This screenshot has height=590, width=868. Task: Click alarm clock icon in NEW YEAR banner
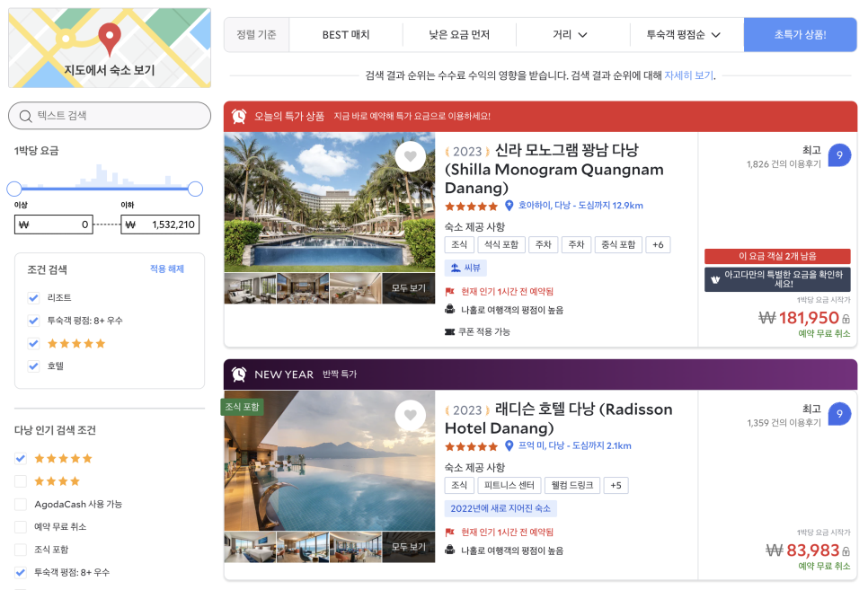coord(239,374)
